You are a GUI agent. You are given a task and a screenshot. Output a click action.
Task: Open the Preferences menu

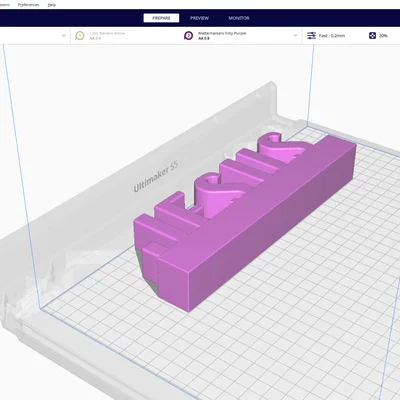(28, 5)
